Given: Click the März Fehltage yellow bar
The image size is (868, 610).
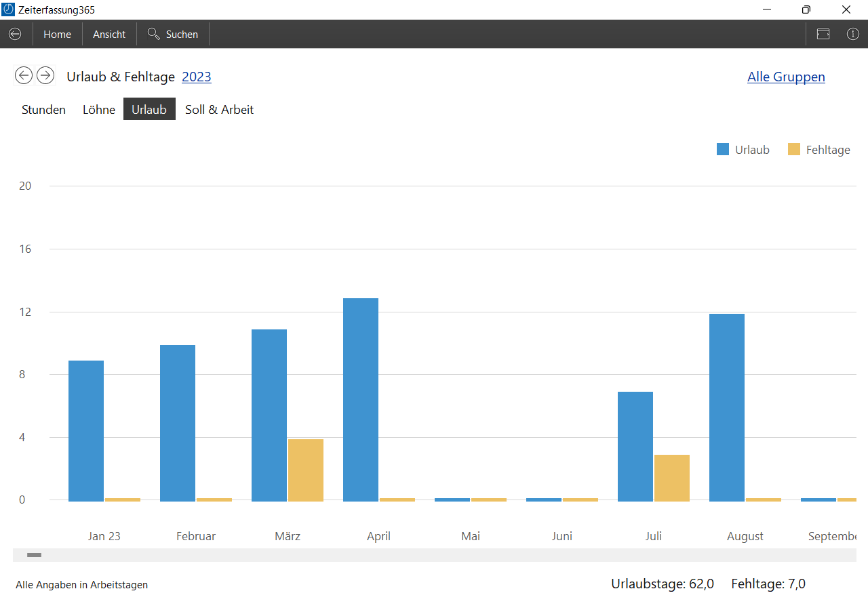Looking at the screenshot, I should pos(306,470).
